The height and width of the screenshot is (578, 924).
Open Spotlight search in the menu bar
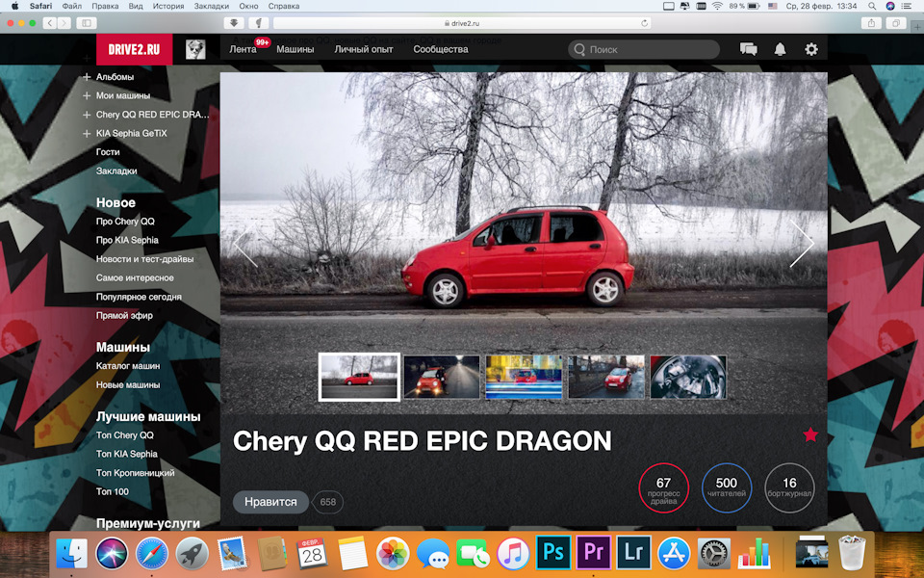(x=872, y=6)
